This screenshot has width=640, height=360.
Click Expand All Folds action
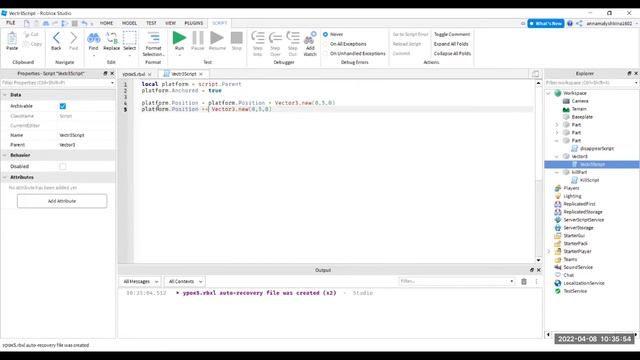pyautogui.click(x=451, y=44)
